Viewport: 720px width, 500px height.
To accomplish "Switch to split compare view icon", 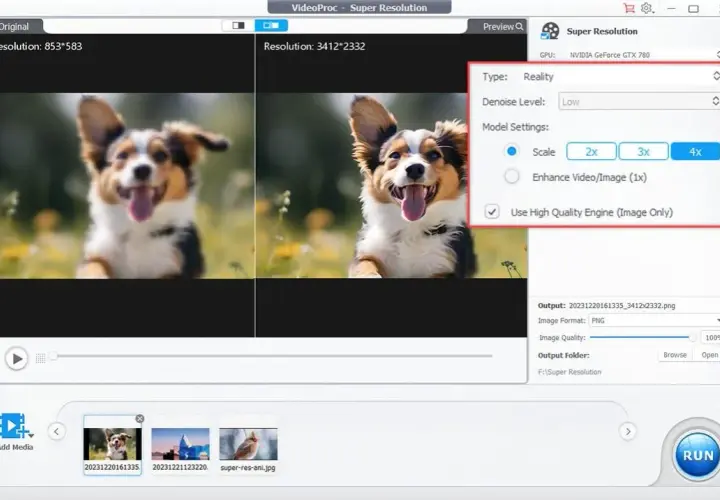I will click(271, 25).
